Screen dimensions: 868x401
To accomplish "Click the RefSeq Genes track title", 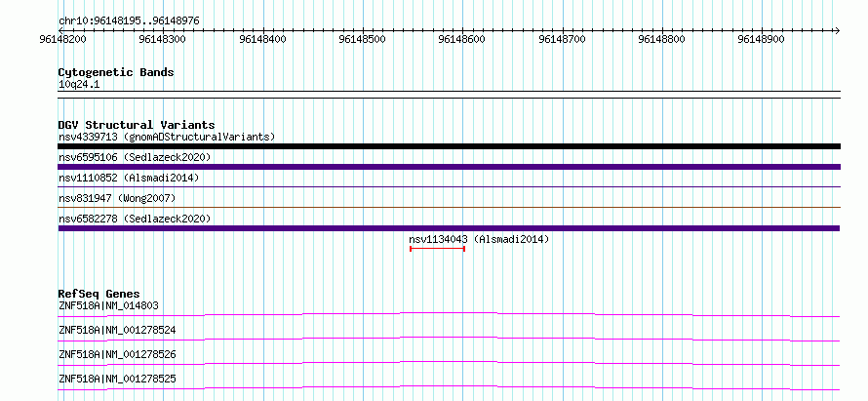I will pos(99,294).
